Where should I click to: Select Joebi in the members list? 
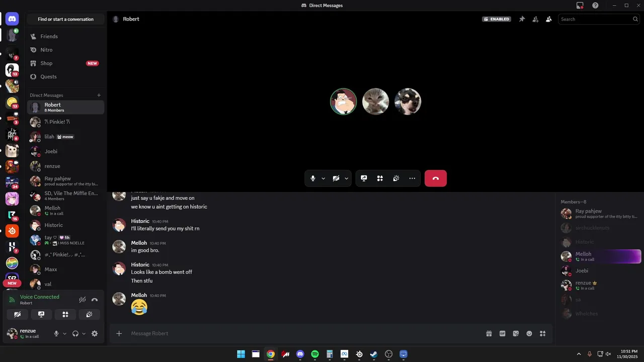pyautogui.click(x=600, y=270)
